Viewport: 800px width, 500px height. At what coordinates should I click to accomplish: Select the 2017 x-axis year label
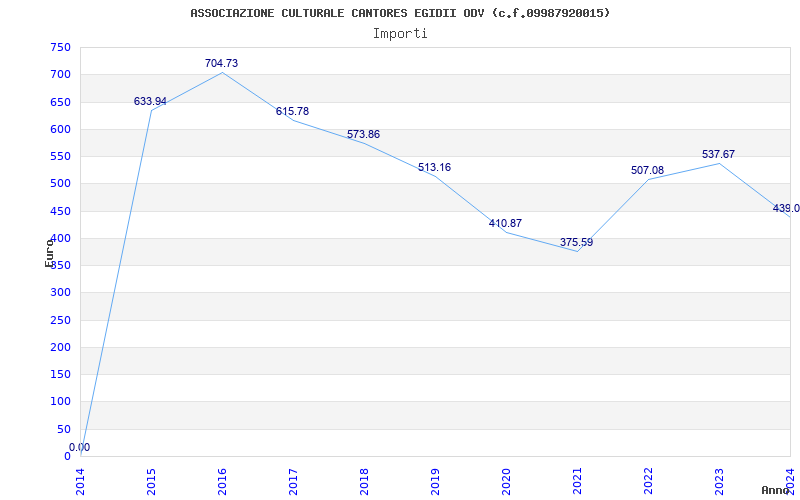pyautogui.click(x=293, y=482)
